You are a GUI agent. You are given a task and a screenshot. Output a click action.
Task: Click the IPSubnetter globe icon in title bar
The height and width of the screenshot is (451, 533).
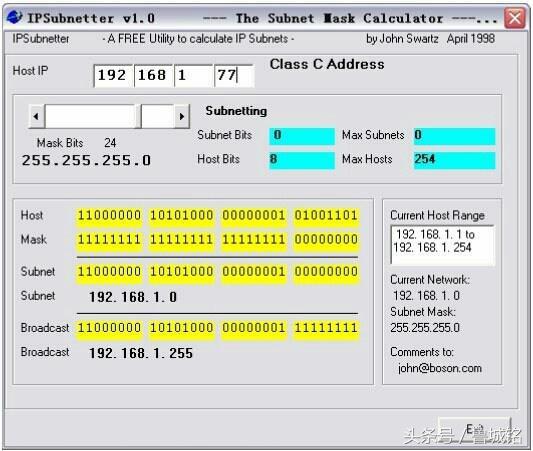coord(14,17)
